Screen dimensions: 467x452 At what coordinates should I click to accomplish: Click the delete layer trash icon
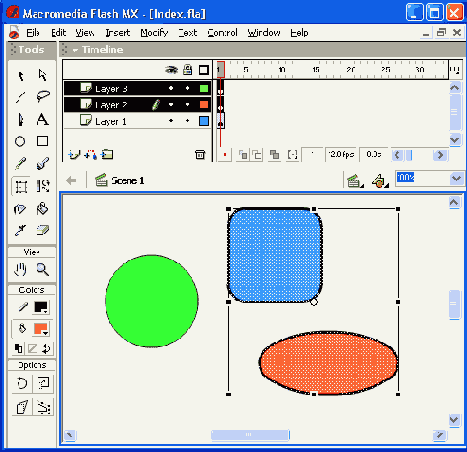point(200,155)
